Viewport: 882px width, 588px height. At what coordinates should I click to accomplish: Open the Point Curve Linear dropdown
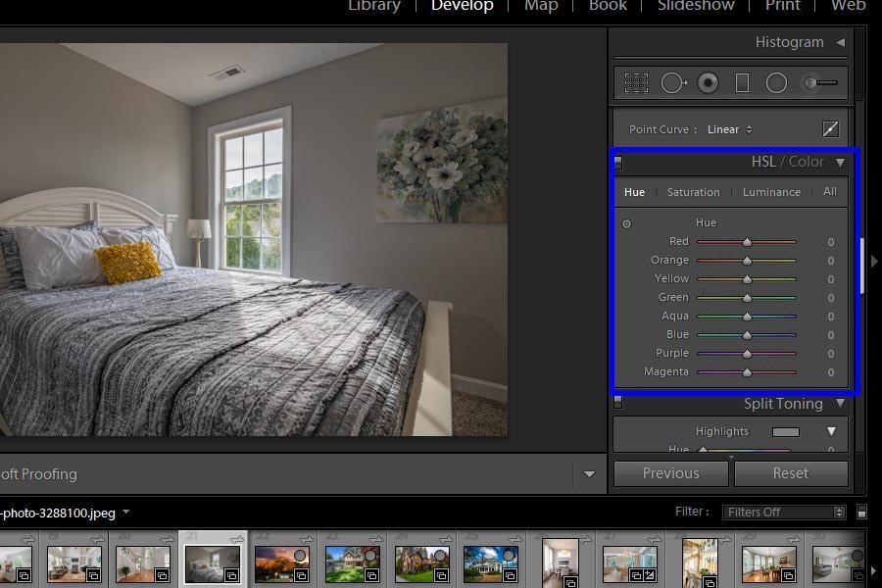tap(729, 128)
